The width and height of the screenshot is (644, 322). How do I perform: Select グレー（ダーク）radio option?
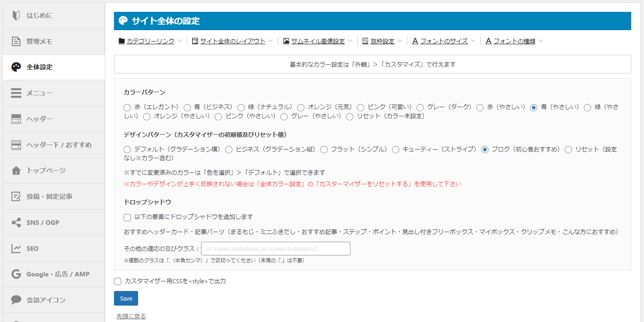pos(420,108)
